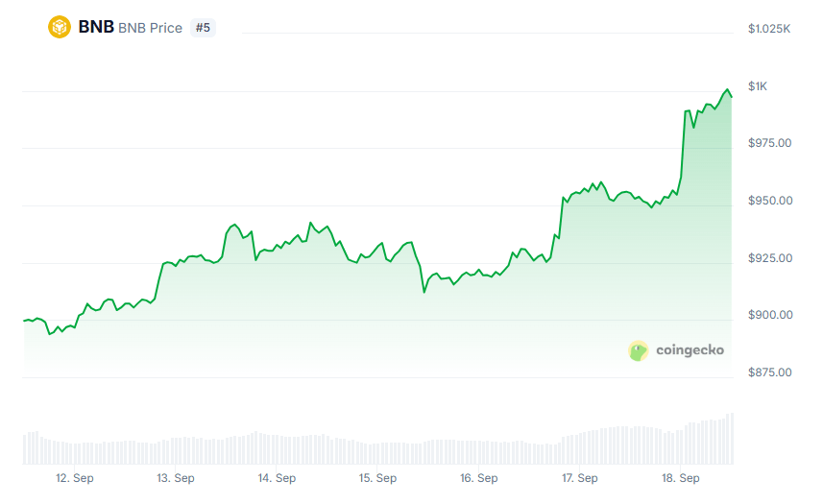The image size is (823, 504).
Task: Click the BNB coin logo icon
Action: (60, 27)
